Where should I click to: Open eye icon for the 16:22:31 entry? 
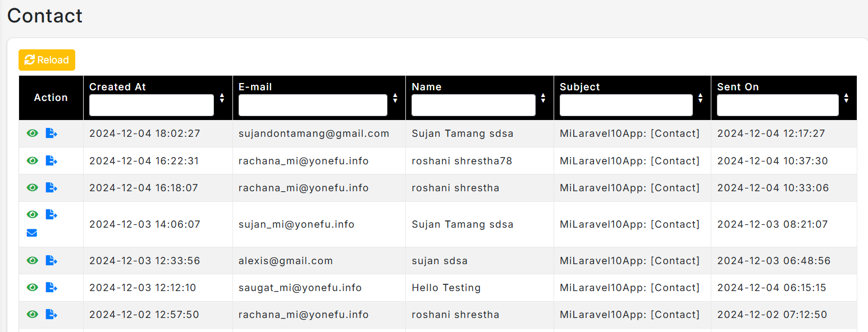point(33,160)
